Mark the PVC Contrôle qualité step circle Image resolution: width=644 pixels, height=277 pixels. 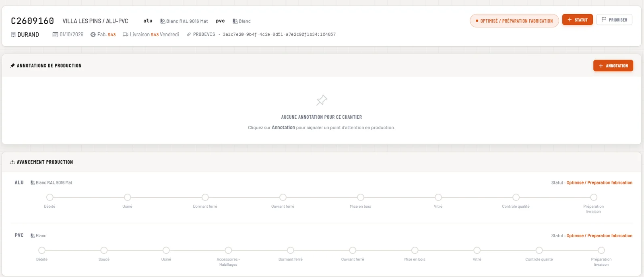539,250
